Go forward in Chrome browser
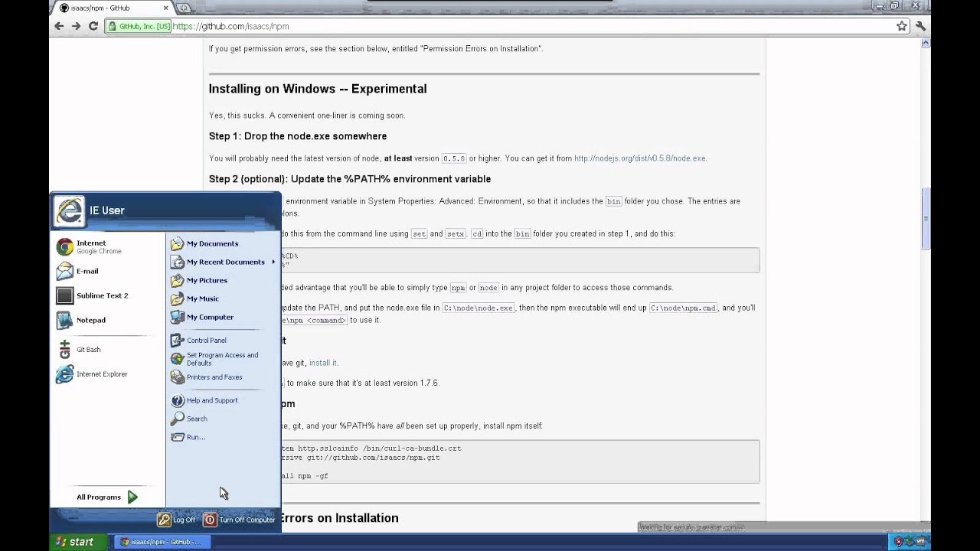980x551 pixels. point(76,26)
